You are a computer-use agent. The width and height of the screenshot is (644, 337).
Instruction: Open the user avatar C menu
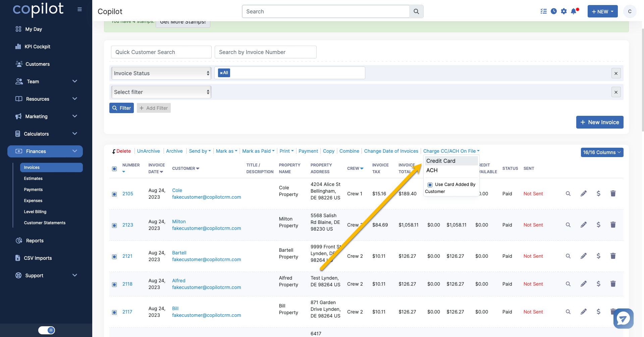[630, 11]
